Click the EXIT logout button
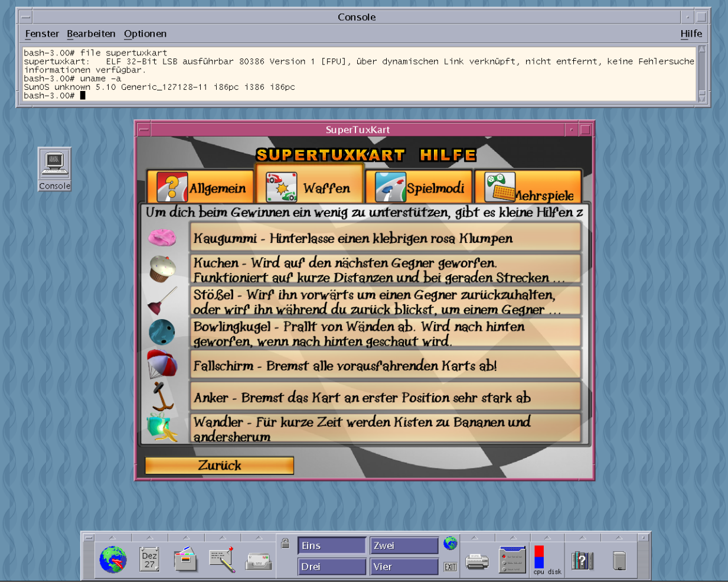 [450, 567]
